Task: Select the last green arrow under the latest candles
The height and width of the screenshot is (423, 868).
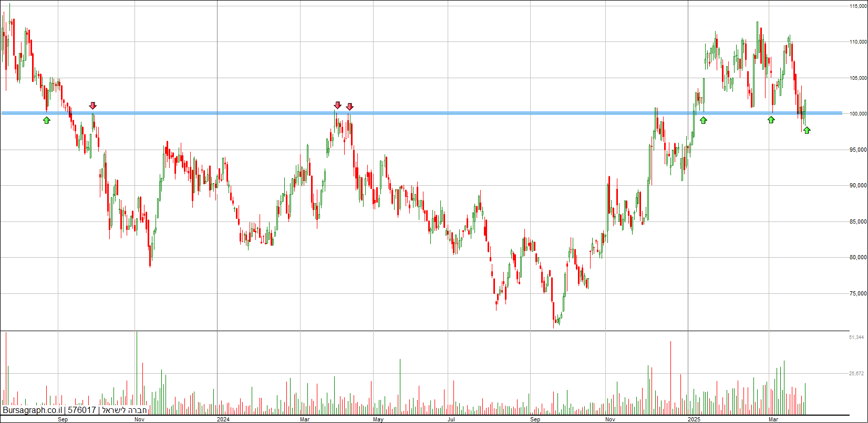Action: [x=807, y=130]
